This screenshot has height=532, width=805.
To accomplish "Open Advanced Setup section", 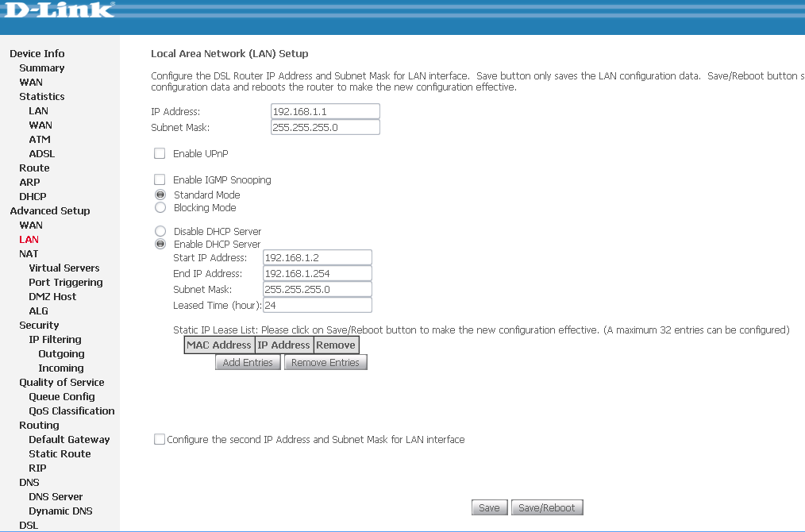I will coord(50,211).
